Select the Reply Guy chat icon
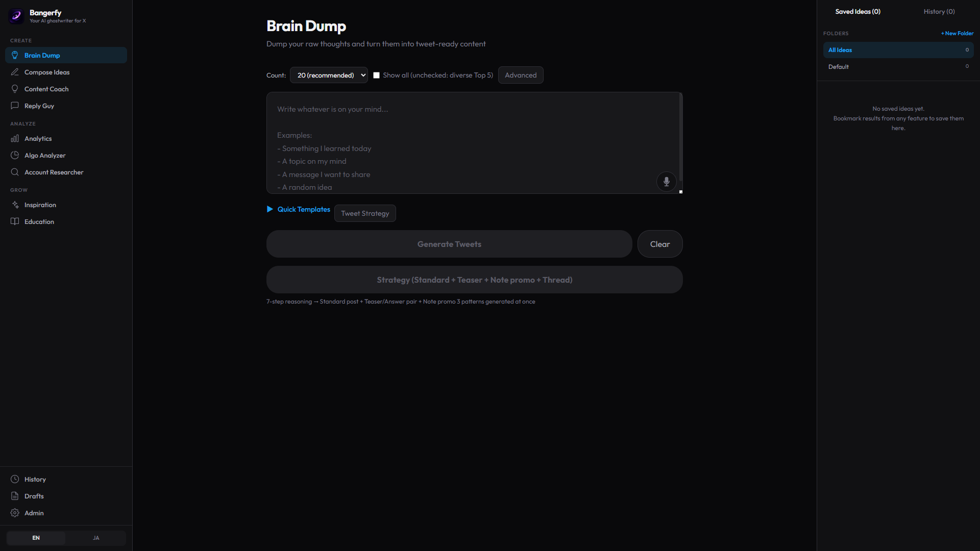The width and height of the screenshot is (980, 551). click(x=15, y=106)
